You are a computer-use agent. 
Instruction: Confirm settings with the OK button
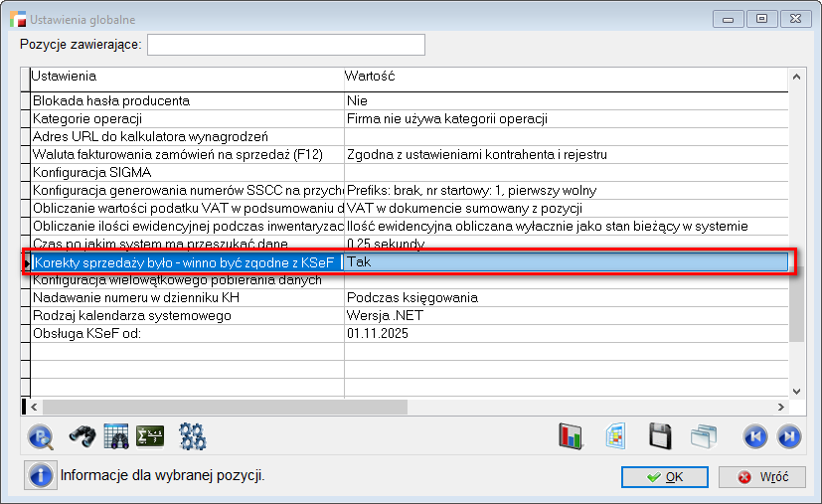click(663, 476)
